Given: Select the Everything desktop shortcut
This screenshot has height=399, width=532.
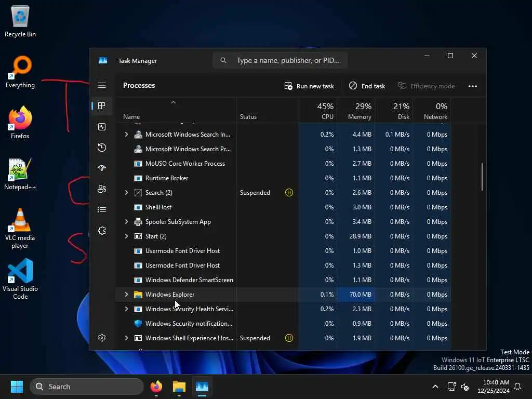Looking at the screenshot, I should [x=20, y=72].
